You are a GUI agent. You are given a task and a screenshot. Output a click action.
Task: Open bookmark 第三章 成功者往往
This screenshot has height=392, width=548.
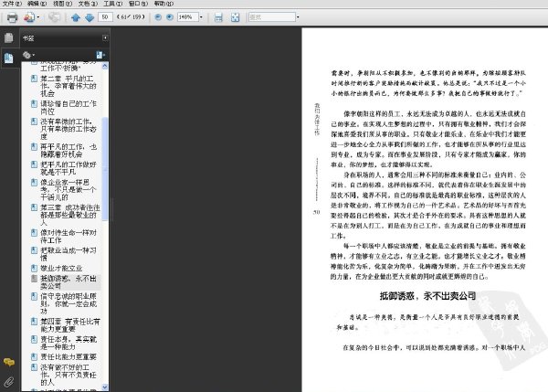click(x=70, y=215)
